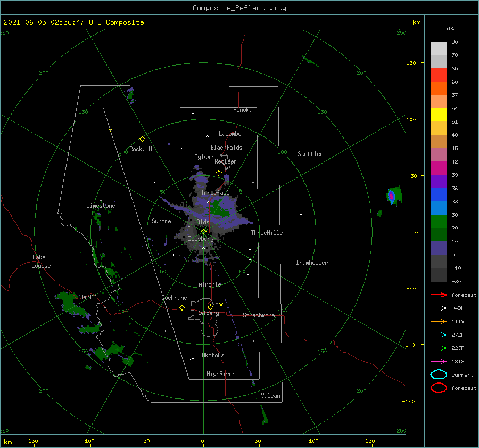This screenshot has width=479, height=448.
Task: Click the Lake Louise label
Action: (x=41, y=262)
